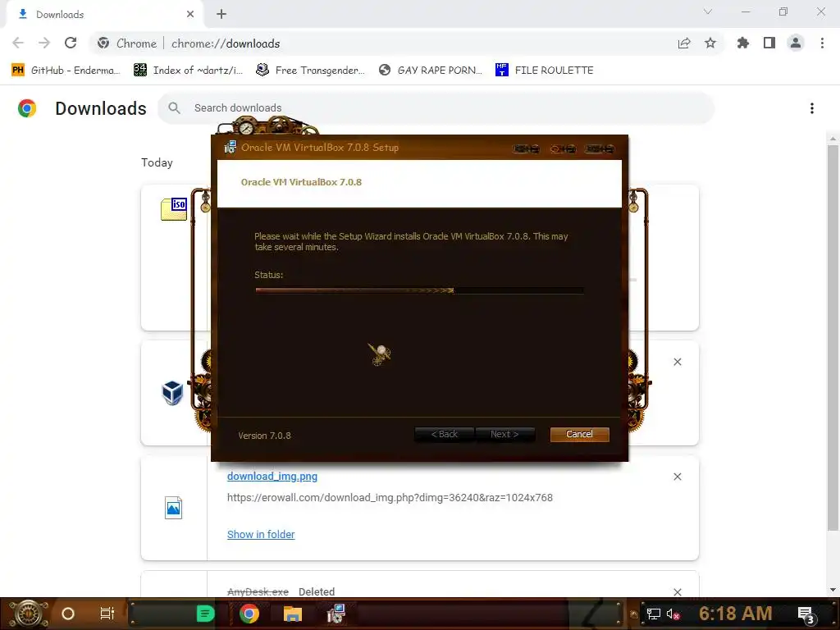Reload the page
The width and height of the screenshot is (840, 630).
click(x=71, y=43)
